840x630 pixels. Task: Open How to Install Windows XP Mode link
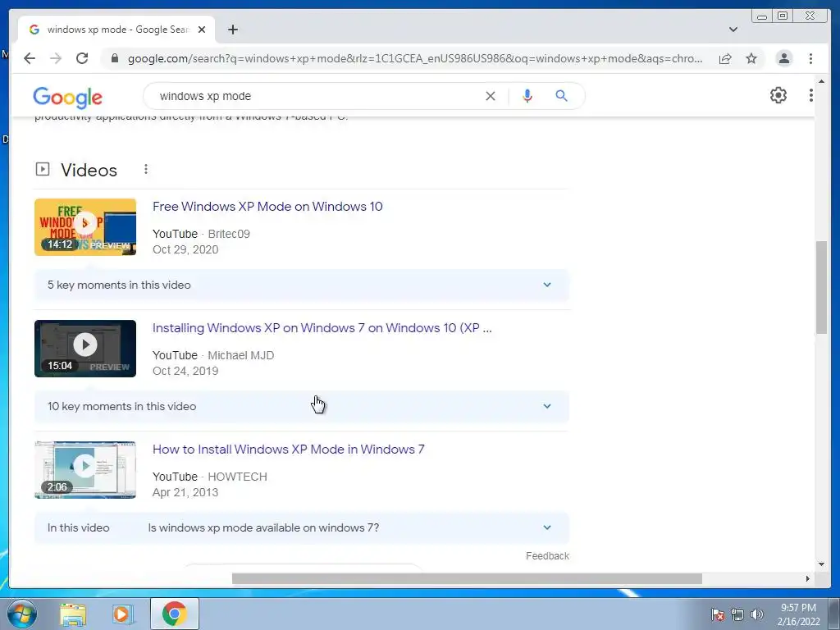coord(288,449)
